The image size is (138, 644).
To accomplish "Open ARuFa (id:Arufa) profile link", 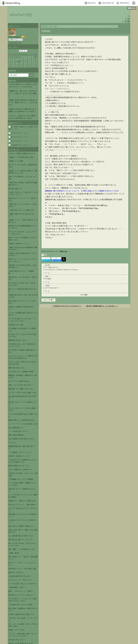I will point(15,37).
